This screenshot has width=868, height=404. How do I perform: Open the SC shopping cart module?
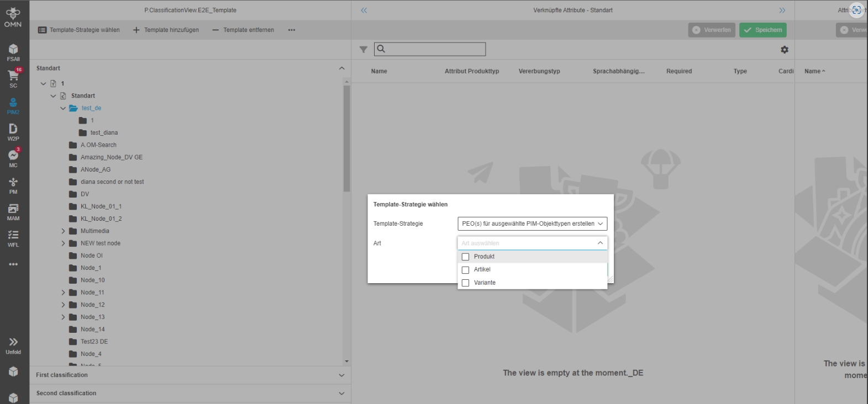pos(13,78)
